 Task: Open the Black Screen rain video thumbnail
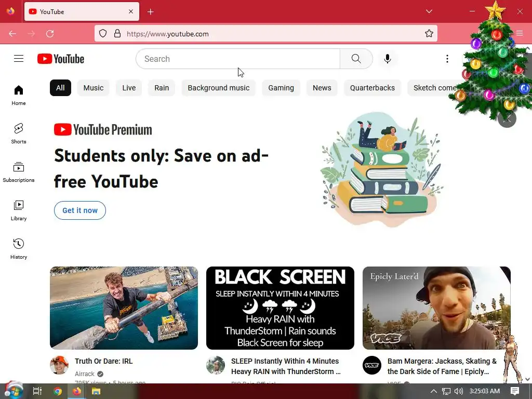coord(280,308)
